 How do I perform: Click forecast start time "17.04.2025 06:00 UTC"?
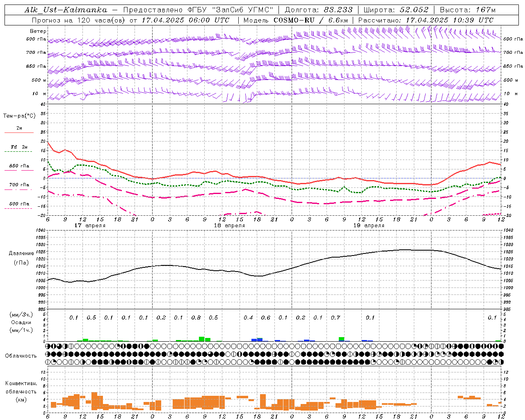(186, 20)
